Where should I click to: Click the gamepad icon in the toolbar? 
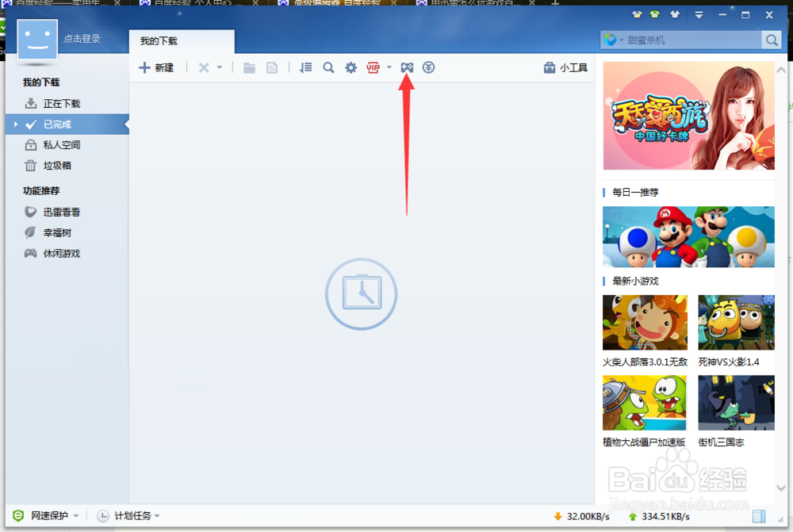(x=407, y=67)
